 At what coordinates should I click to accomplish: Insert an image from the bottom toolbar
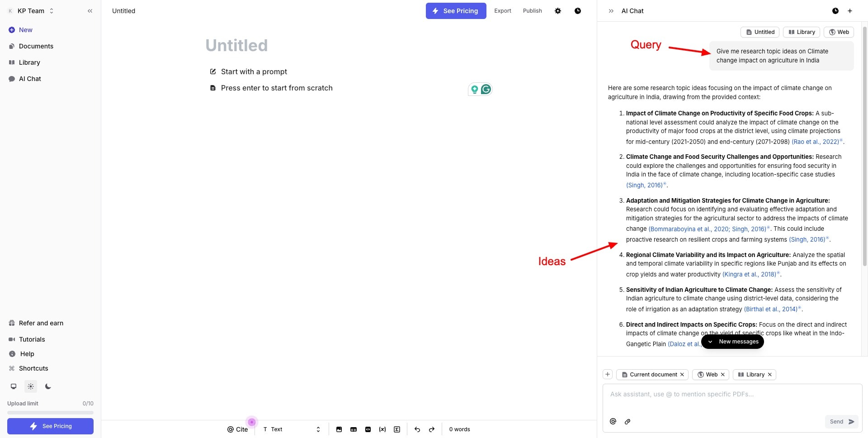[x=339, y=429]
